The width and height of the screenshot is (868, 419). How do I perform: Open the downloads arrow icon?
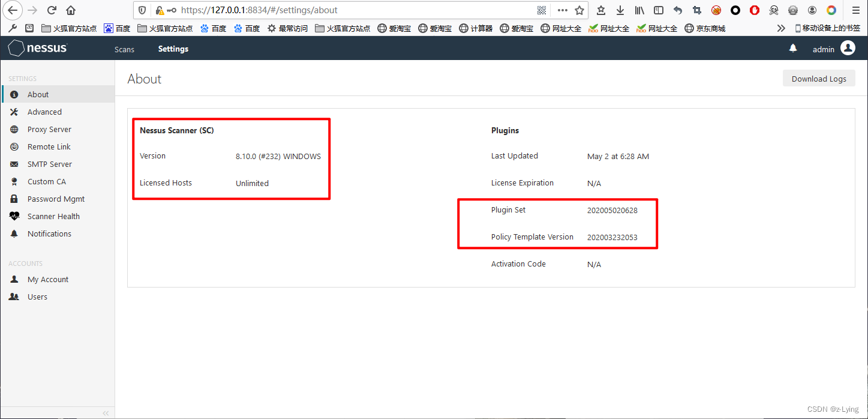(x=620, y=10)
